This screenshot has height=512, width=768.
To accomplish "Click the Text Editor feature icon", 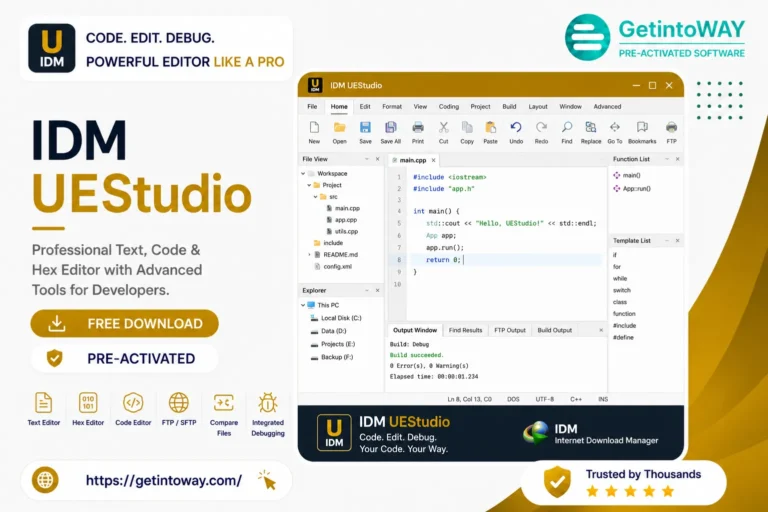I will pyautogui.click(x=44, y=403).
